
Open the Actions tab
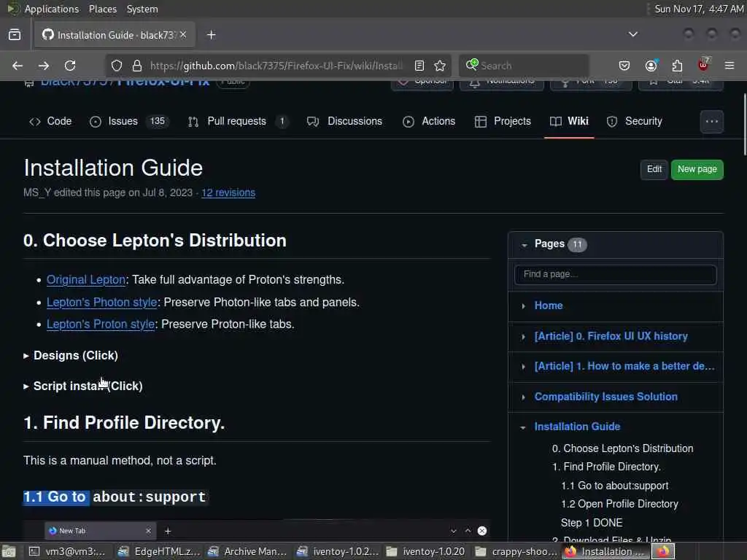[429, 122]
